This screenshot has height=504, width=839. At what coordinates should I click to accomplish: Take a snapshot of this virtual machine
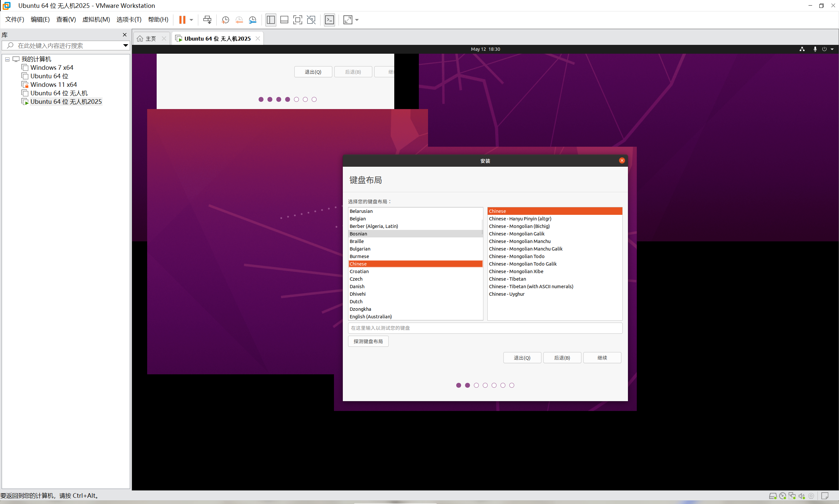[x=225, y=20]
